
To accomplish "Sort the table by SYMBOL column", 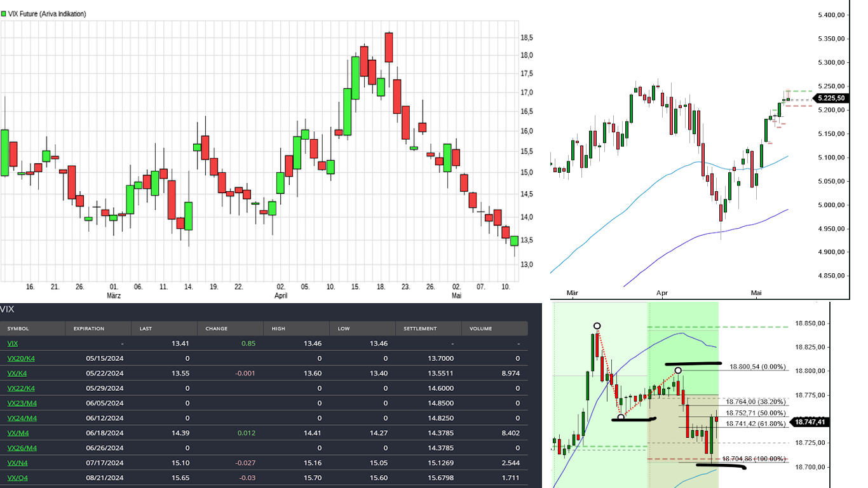I will tap(18, 328).
